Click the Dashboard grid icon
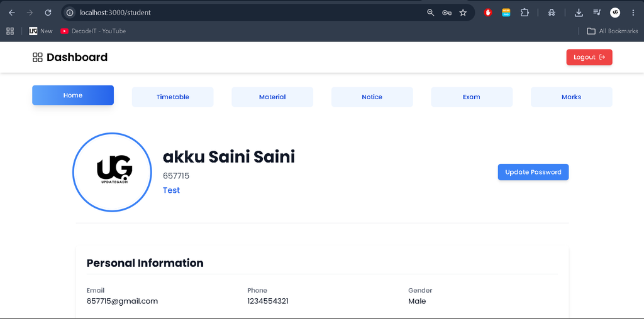Image resolution: width=644 pixels, height=319 pixels. (x=37, y=57)
